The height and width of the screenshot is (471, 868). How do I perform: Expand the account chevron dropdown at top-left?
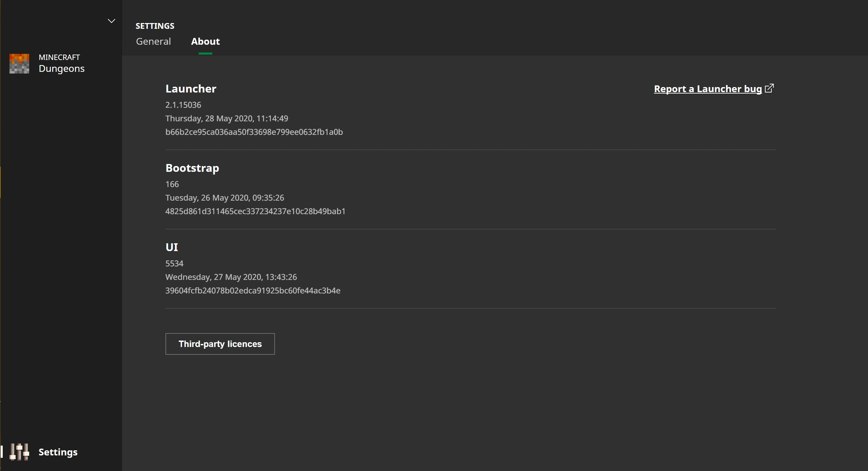pyautogui.click(x=111, y=21)
